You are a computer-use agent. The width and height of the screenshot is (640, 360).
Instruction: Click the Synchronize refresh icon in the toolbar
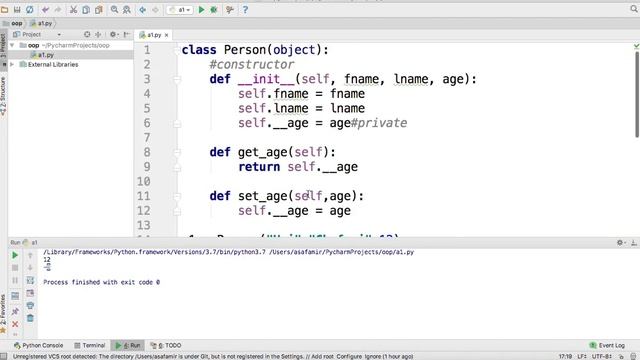pyautogui.click(x=29, y=9)
